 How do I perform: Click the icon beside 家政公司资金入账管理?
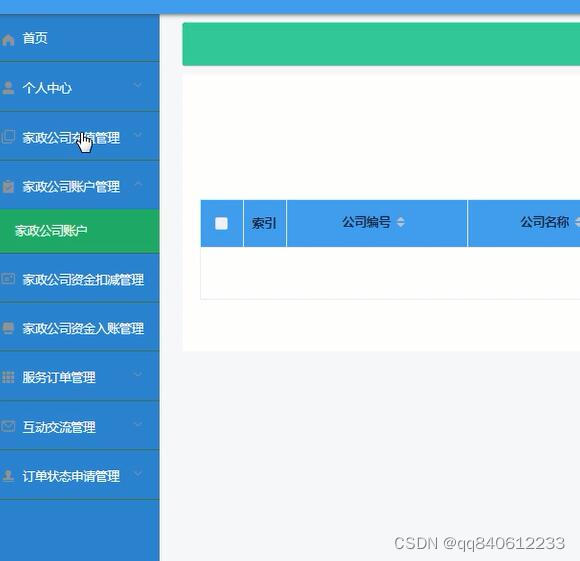click(8, 328)
